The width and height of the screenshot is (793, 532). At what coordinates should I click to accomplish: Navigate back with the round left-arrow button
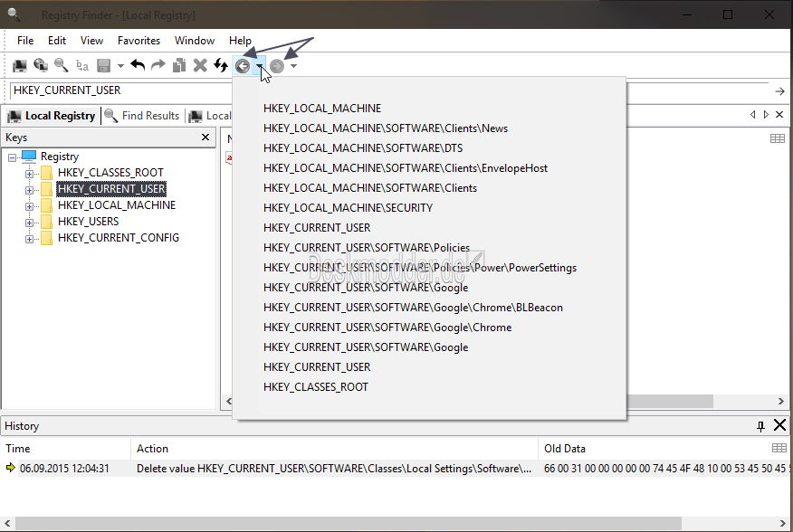coord(243,66)
